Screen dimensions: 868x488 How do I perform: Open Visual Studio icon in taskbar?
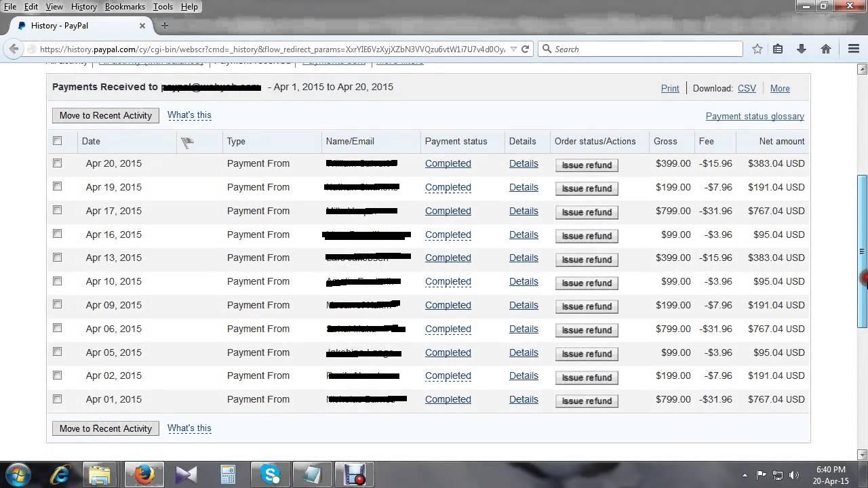pyautogui.click(x=186, y=475)
